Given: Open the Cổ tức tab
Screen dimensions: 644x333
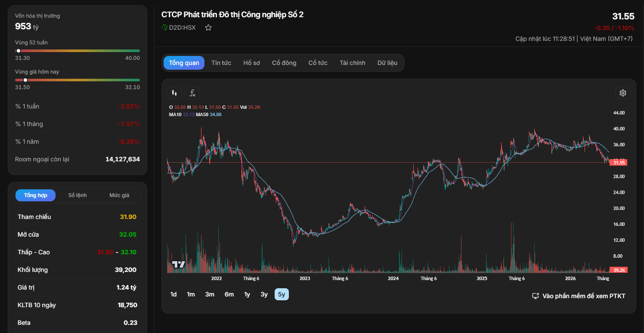Looking at the screenshot, I should (x=318, y=63).
